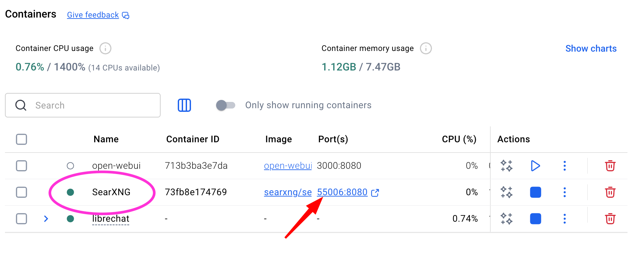Open port 55006:8080 link

(x=342, y=192)
